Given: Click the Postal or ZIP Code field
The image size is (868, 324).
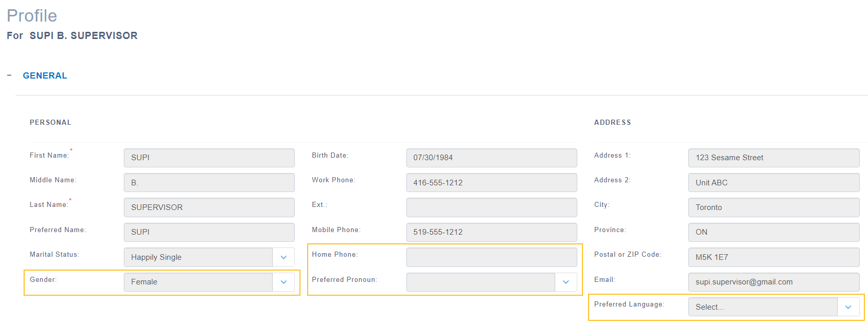Looking at the screenshot, I should [x=773, y=257].
